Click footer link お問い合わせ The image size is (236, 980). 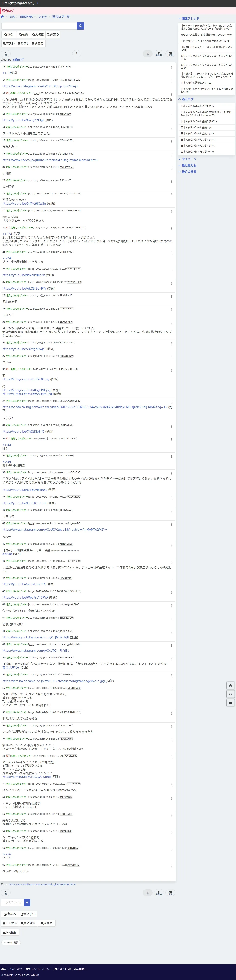click(x=63, y=969)
